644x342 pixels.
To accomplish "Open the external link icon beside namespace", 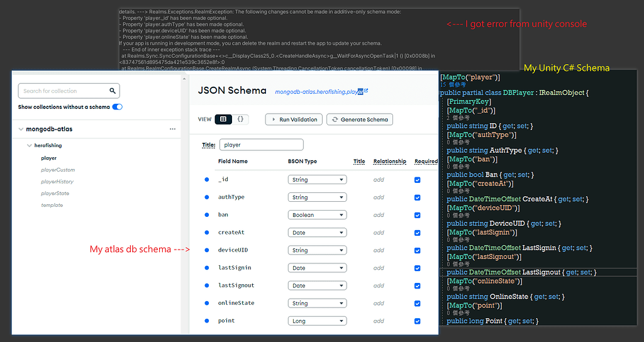I will point(366,91).
